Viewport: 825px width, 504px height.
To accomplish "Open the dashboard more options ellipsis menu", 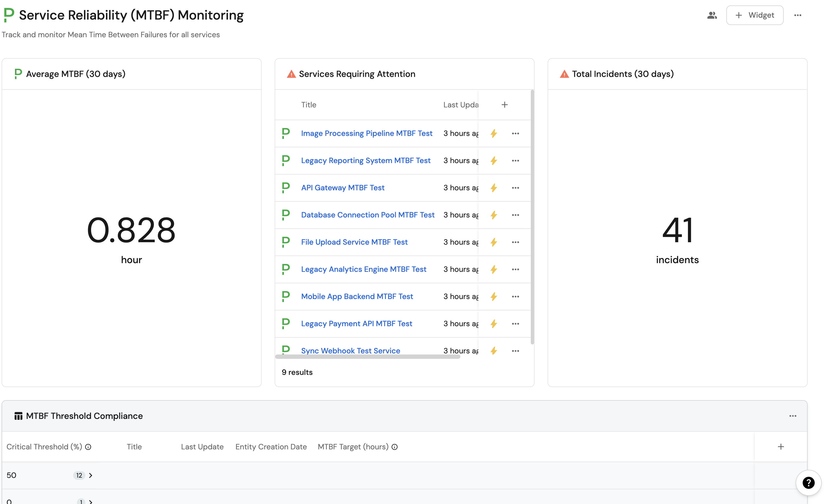I will (798, 15).
